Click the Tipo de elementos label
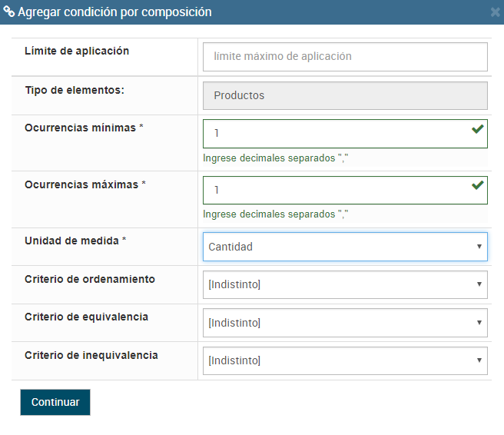The image size is (504, 435). coord(75,90)
